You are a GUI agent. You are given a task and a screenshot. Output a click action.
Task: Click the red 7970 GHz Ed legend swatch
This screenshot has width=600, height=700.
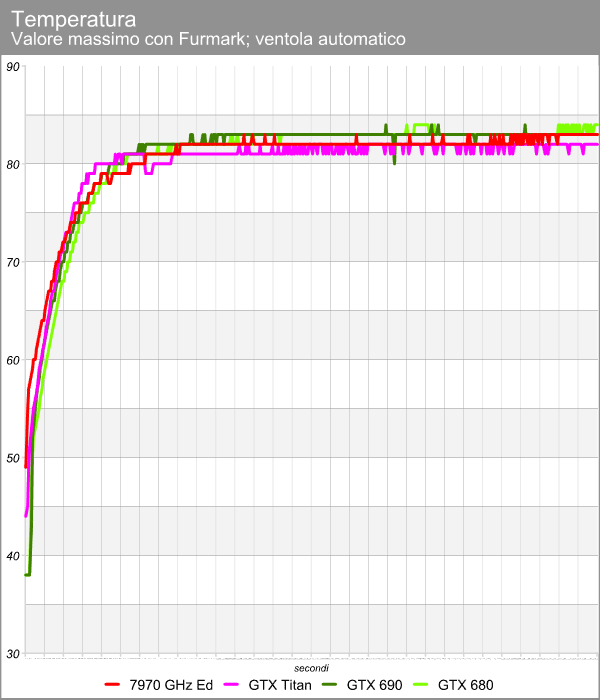coord(112,684)
